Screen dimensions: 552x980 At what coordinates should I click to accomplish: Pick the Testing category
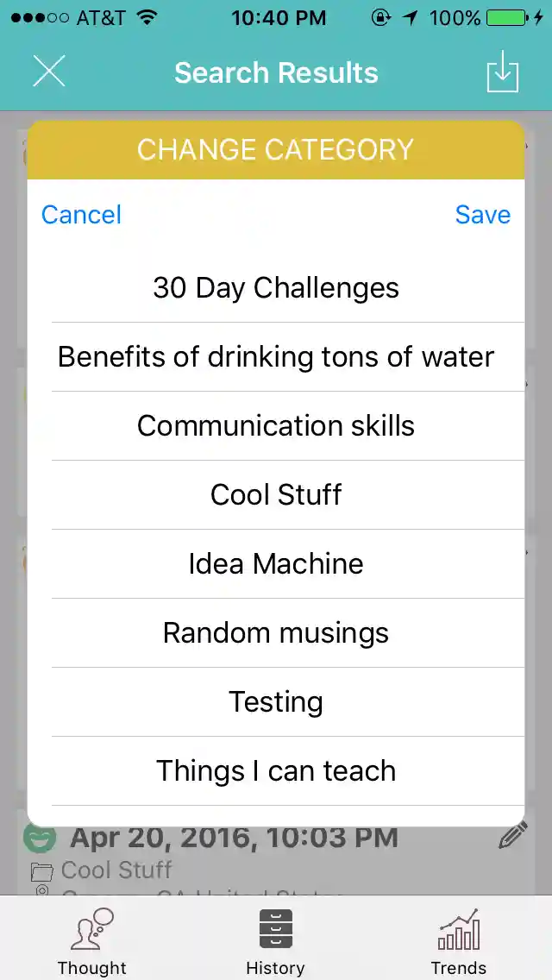[276, 702]
